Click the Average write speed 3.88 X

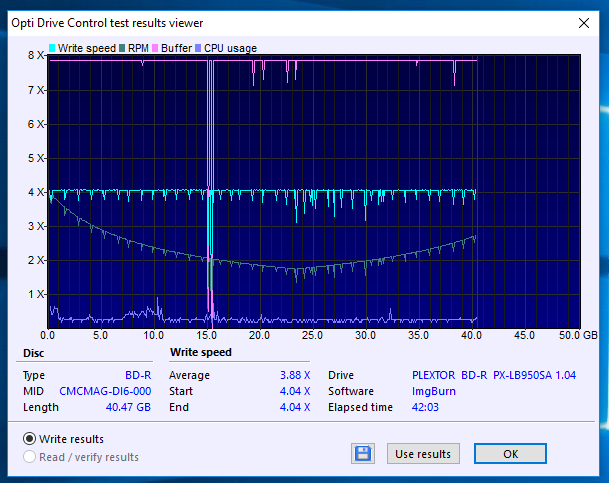tap(295, 375)
